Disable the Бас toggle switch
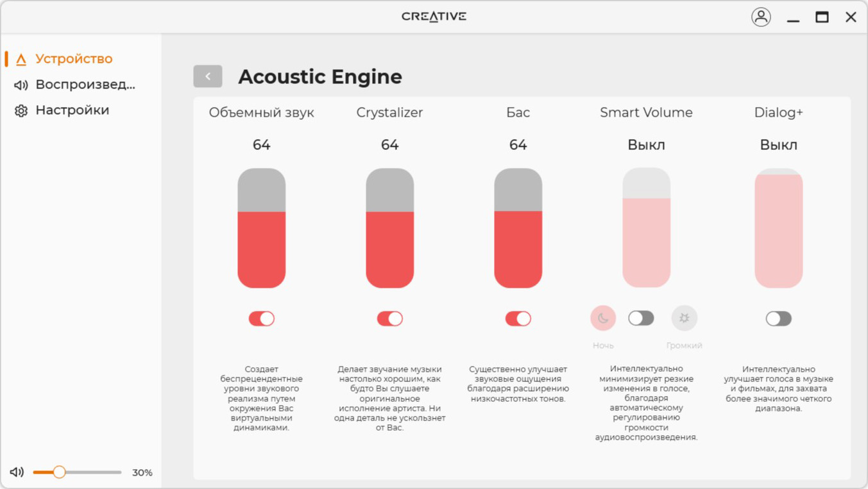 point(518,319)
